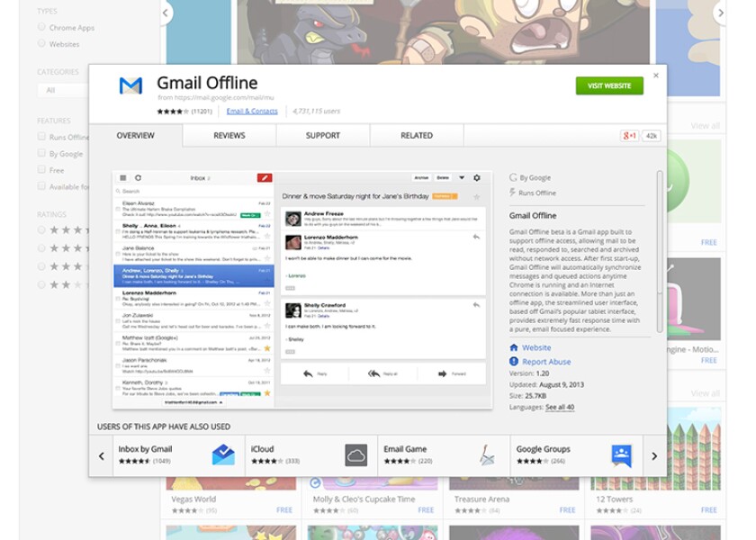Click the iCloud cloud app icon
The image size is (756, 540).
point(356,455)
